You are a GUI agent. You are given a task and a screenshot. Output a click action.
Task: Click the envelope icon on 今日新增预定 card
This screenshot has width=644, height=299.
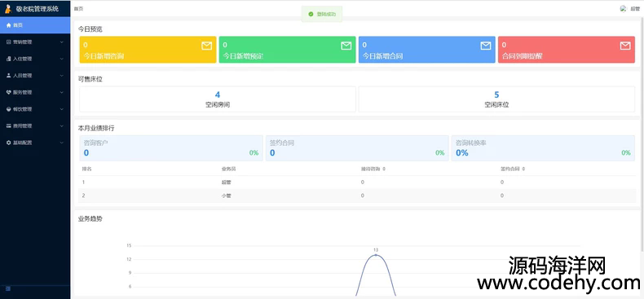pyautogui.click(x=346, y=46)
